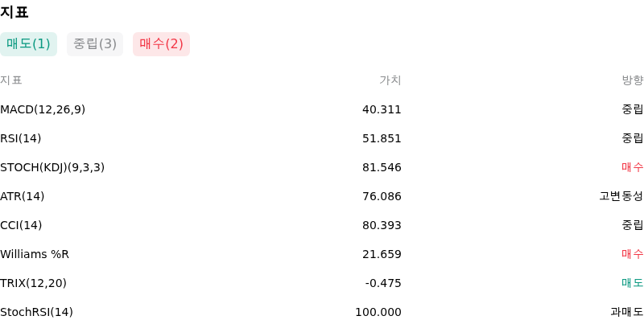The width and height of the screenshot is (644, 320).
Task: Select the 중립(3) neutral filter chip
Action: tap(95, 44)
